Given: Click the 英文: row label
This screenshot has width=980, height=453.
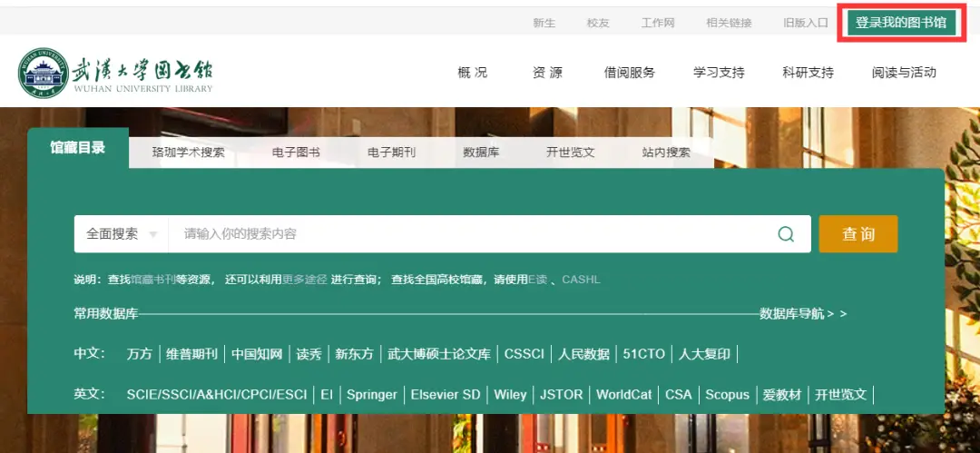Looking at the screenshot, I should click(x=89, y=395).
